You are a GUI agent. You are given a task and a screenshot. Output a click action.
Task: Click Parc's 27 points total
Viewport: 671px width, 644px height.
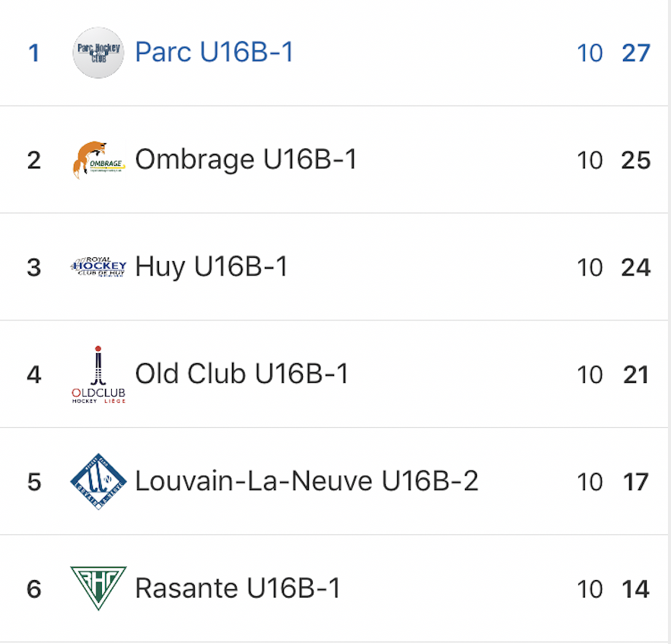pyautogui.click(x=636, y=53)
